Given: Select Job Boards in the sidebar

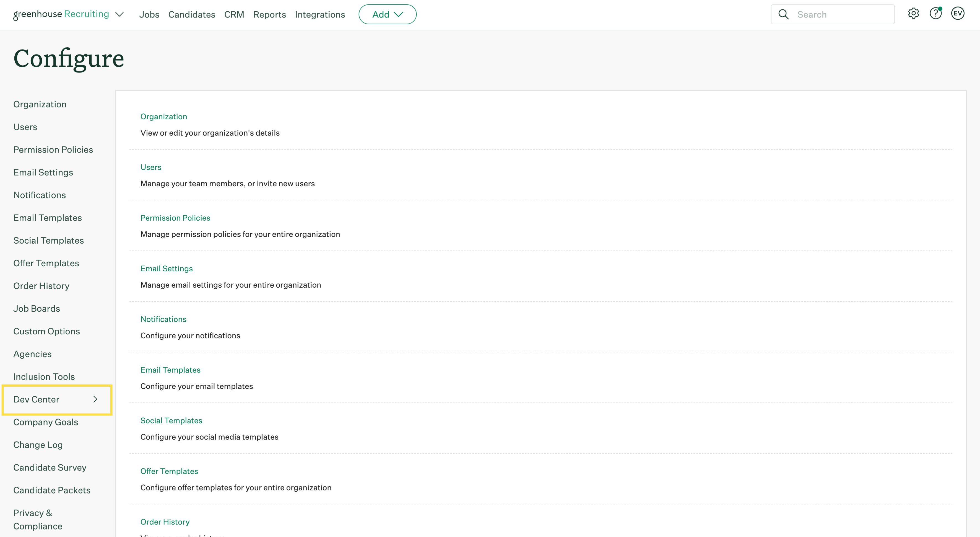Looking at the screenshot, I should 37,309.
